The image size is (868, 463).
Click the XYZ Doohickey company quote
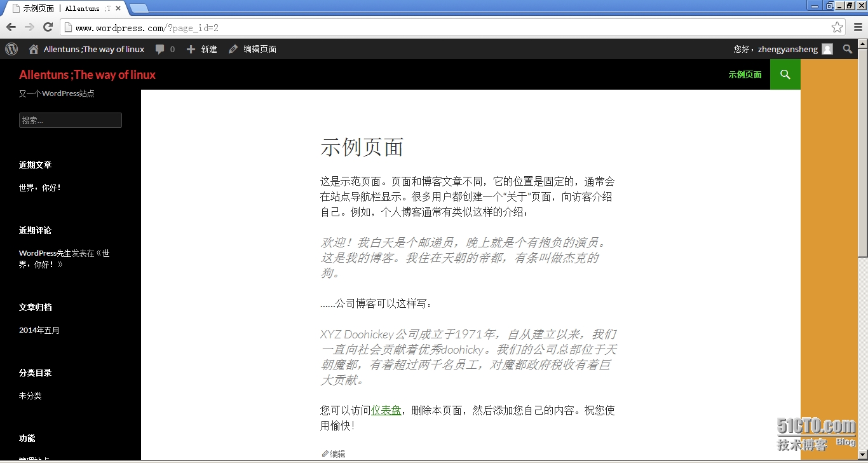469,357
